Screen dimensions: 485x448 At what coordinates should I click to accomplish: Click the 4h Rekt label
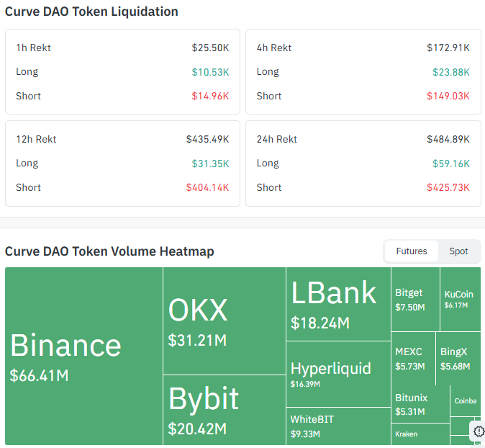[274, 48]
